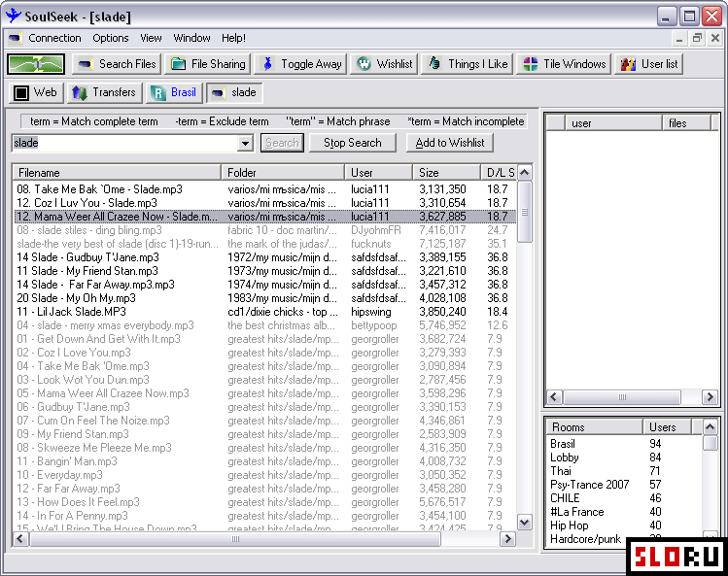Click the Search button
Screen dimensions: 728x576
point(282,143)
